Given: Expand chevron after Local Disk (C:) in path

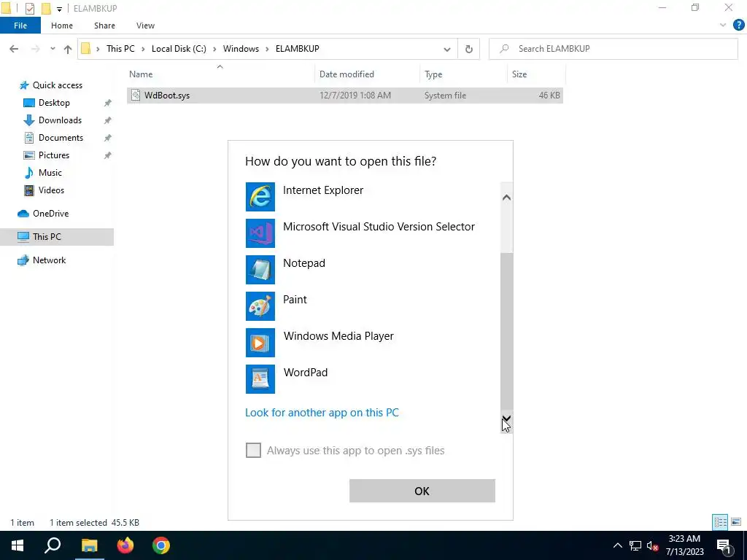Looking at the screenshot, I should point(214,49).
